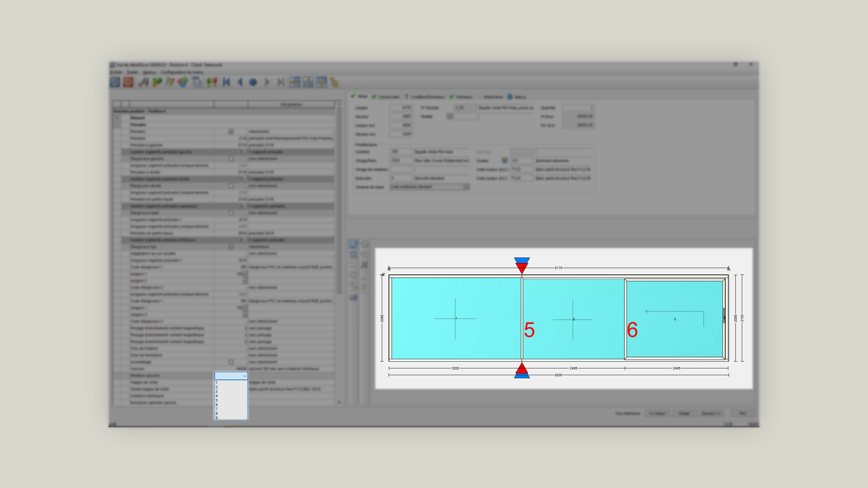Image resolution: width=868 pixels, height=488 pixels.
Task: Click the 2100 height dimension on right
Action: pos(742,318)
